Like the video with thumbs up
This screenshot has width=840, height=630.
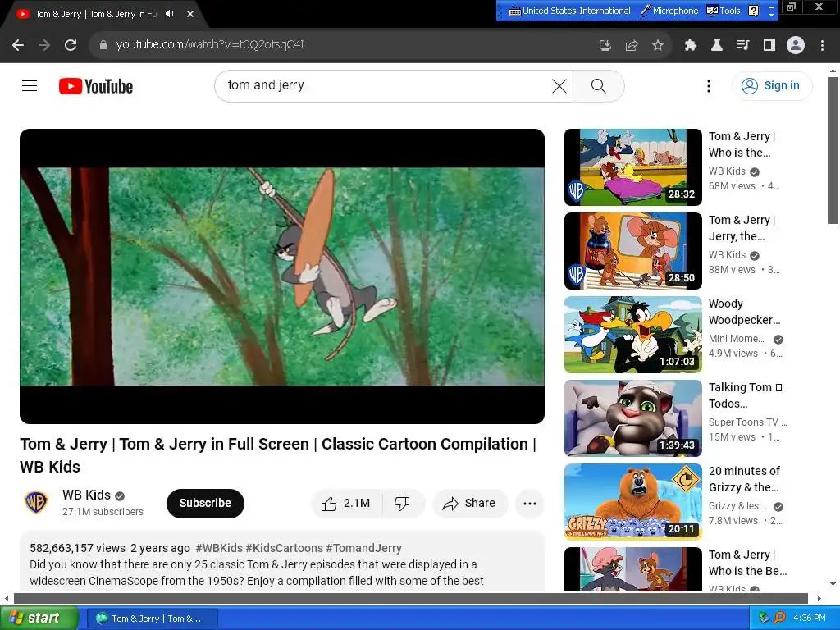tap(345, 504)
